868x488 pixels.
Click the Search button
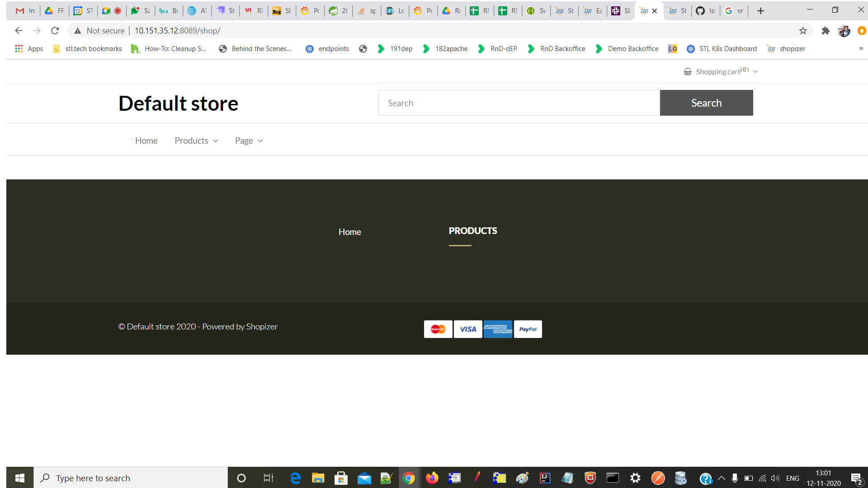[x=706, y=103]
